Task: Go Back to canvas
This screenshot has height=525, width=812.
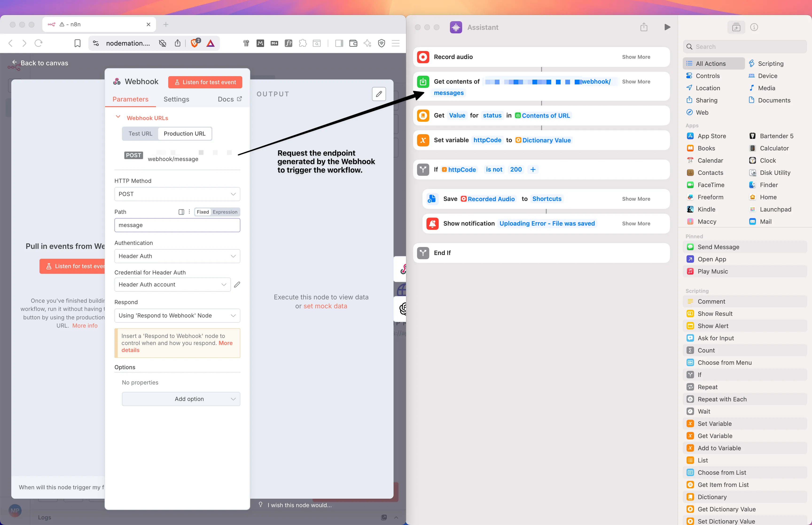Action: (40, 63)
